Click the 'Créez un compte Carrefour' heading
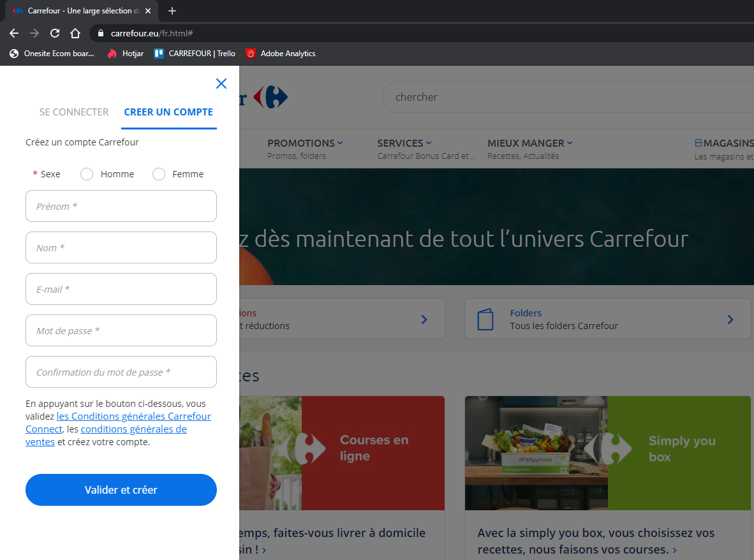 [82, 142]
